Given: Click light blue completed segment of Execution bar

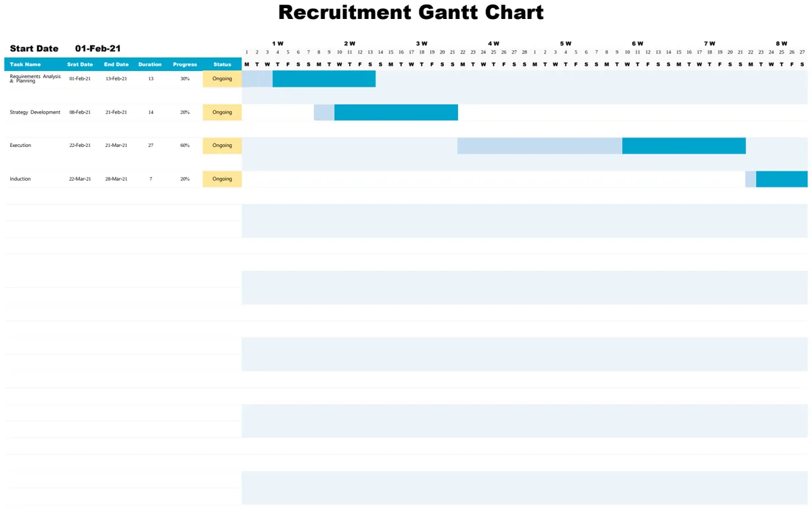Looking at the screenshot, I should coord(540,146).
